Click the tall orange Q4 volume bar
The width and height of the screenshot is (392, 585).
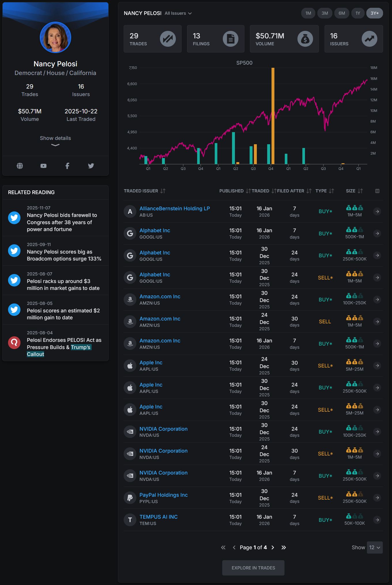point(273,116)
